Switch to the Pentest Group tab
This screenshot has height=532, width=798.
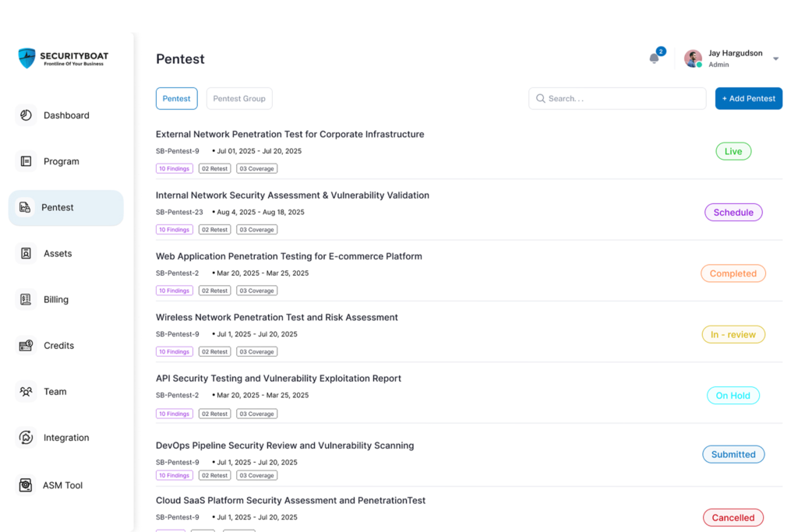pyautogui.click(x=239, y=99)
